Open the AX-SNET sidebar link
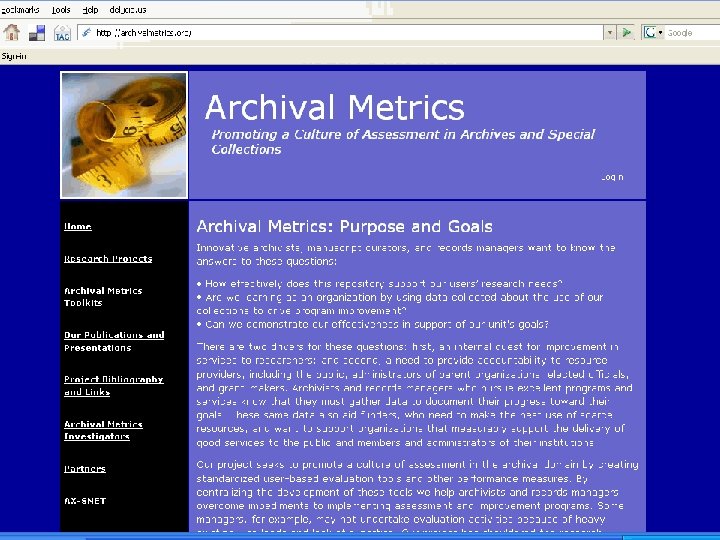Screen dimensions: 720x540 85,501
